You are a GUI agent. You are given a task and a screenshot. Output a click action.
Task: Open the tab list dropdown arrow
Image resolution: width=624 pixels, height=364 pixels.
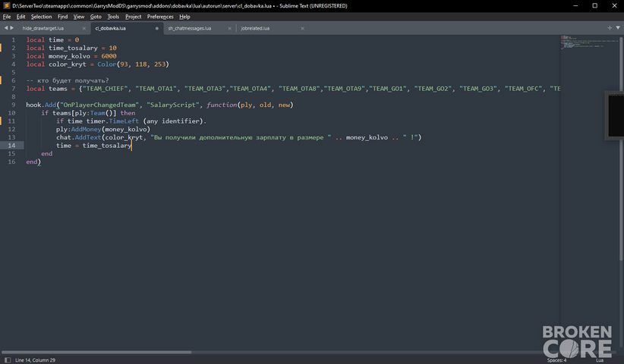click(x=618, y=28)
